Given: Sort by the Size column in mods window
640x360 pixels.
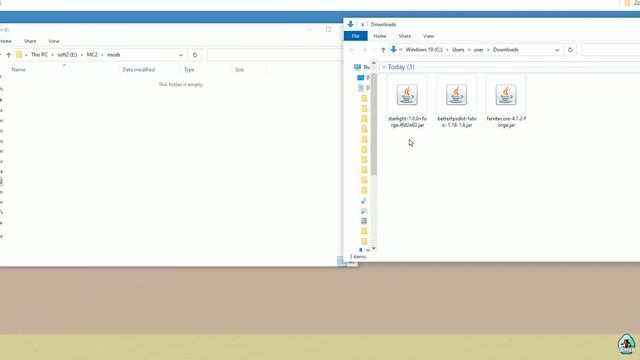Looking at the screenshot, I should (239, 69).
